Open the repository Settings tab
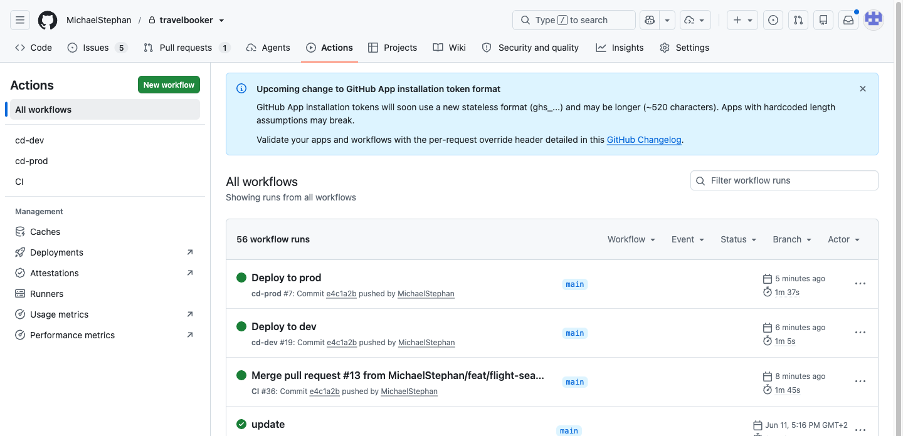904x436 pixels. point(684,48)
